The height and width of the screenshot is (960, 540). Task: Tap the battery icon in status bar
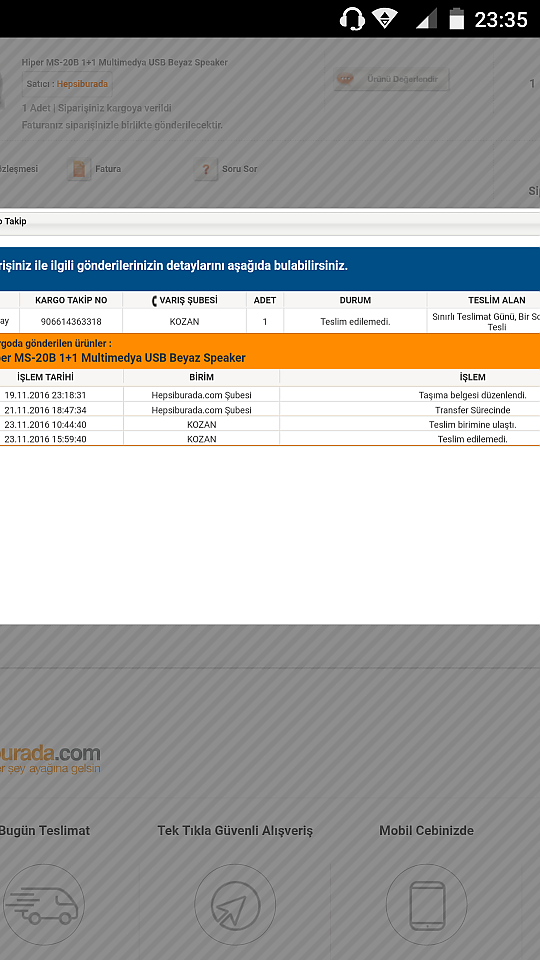pos(457,18)
